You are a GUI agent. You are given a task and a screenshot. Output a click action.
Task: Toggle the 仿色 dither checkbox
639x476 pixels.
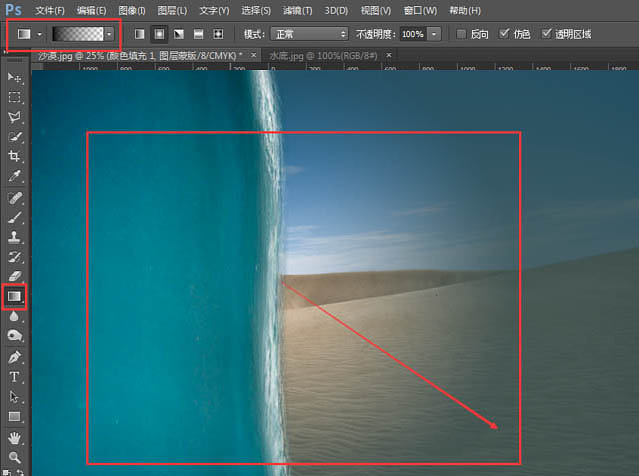coord(504,34)
